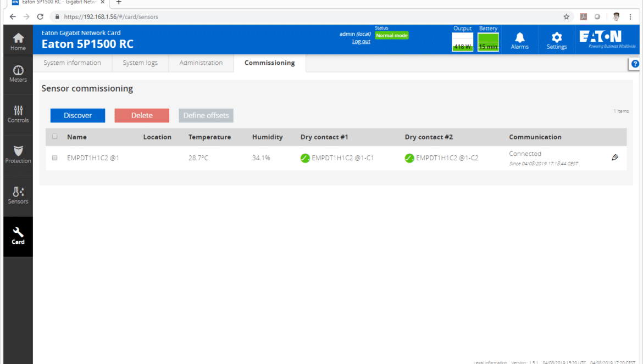
Task: Go back in the browser
Action: pos(13,17)
